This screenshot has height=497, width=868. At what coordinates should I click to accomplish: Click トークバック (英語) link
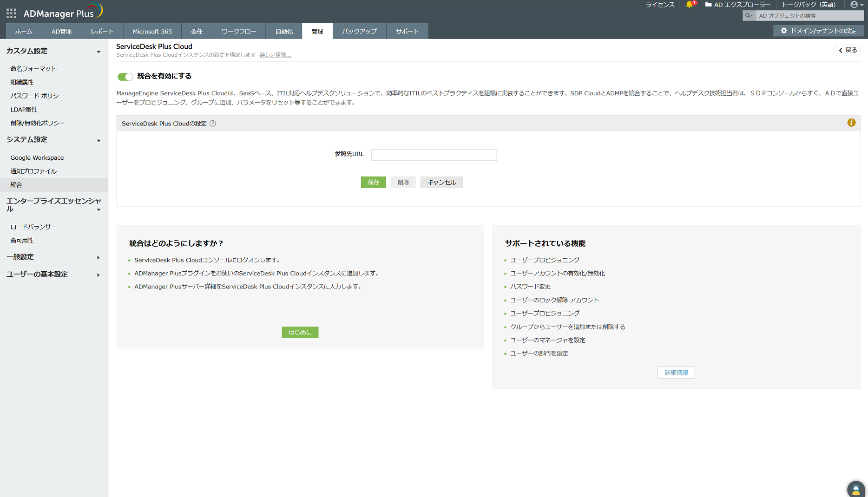(x=809, y=5)
